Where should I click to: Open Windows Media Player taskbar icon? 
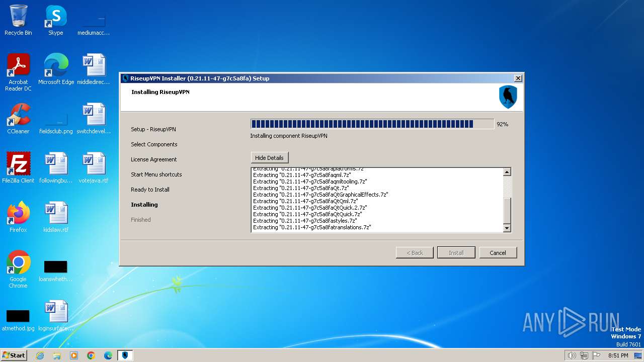[x=74, y=355]
